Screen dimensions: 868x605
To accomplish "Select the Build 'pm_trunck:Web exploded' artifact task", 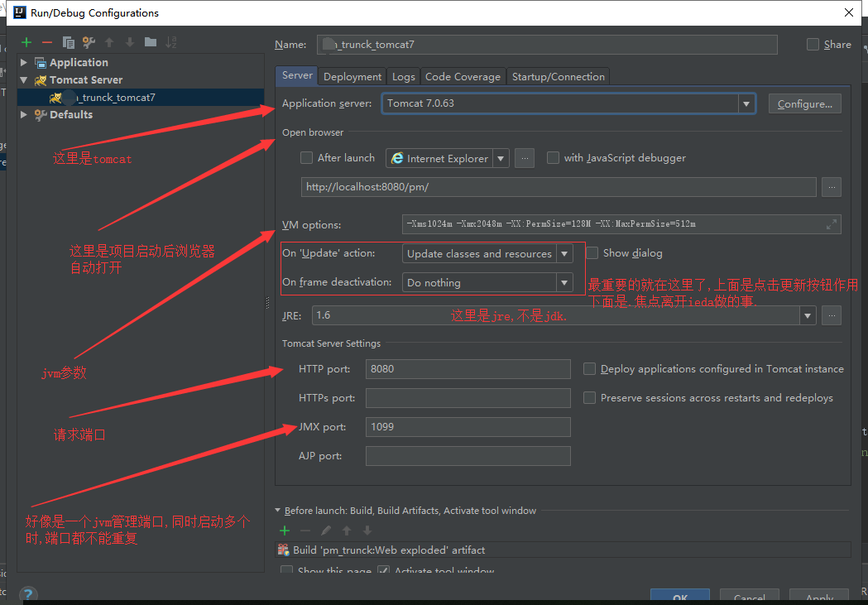I will (x=563, y=550).
